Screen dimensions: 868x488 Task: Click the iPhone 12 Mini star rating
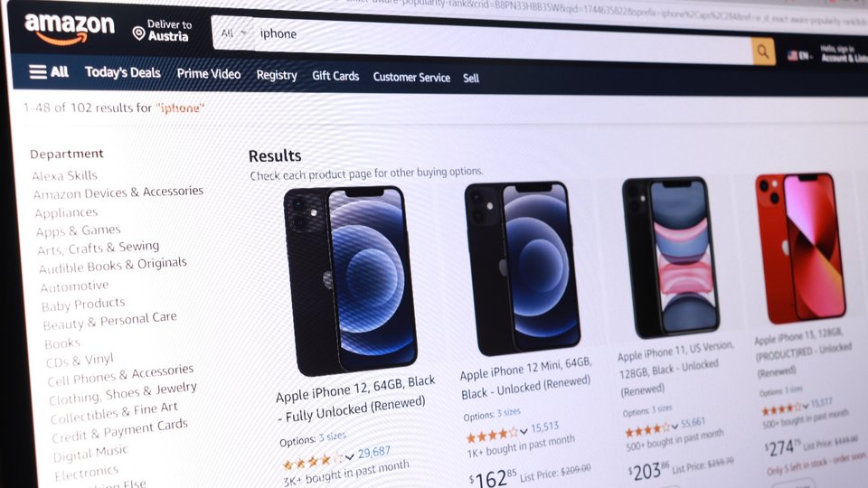[493, 436]
